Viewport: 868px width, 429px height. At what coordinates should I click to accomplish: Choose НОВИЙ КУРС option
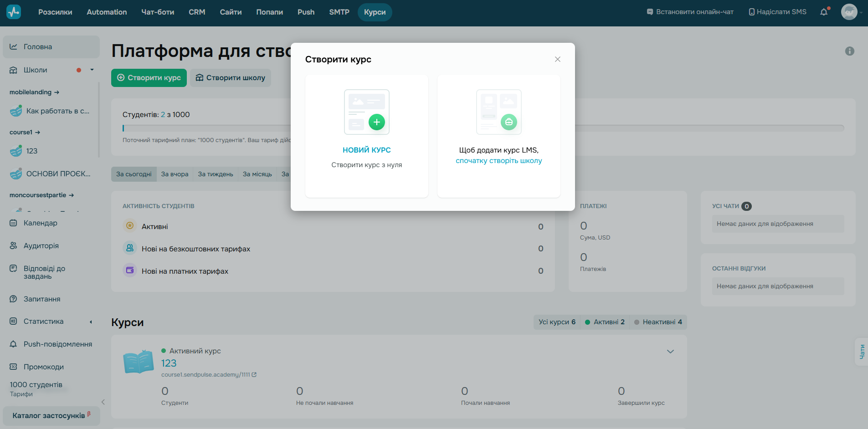367,150
